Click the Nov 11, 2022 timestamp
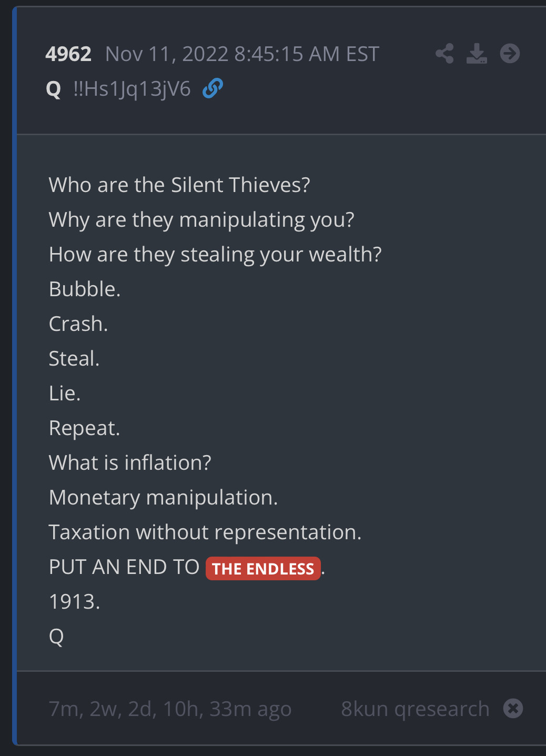 coord(242,54)
